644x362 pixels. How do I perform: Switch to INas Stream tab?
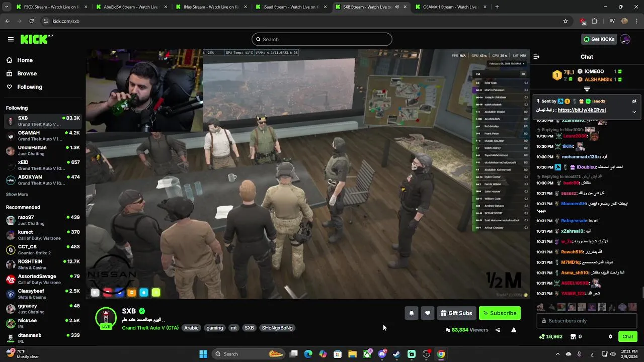[x=211, y=7]
